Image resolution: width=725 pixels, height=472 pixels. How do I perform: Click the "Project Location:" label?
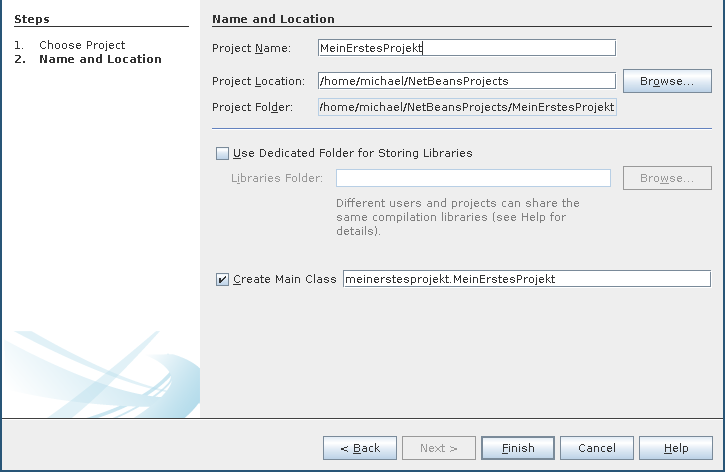point(260,81)
